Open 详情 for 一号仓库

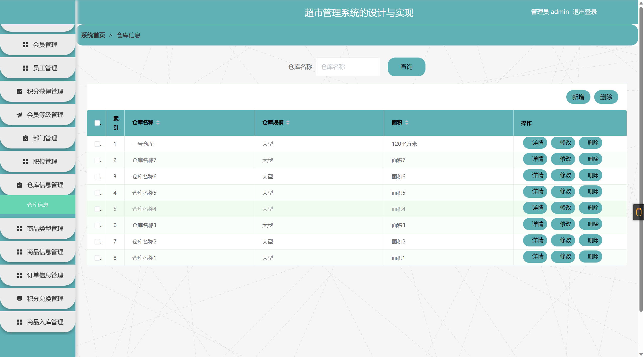pyautogui.click(x=535, y=143)
